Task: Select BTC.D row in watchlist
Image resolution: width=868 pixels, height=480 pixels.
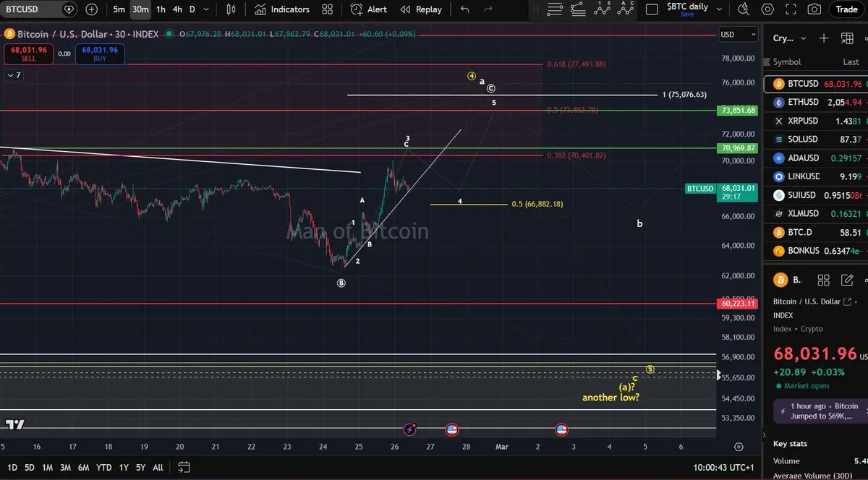Action: coord(816,233)
